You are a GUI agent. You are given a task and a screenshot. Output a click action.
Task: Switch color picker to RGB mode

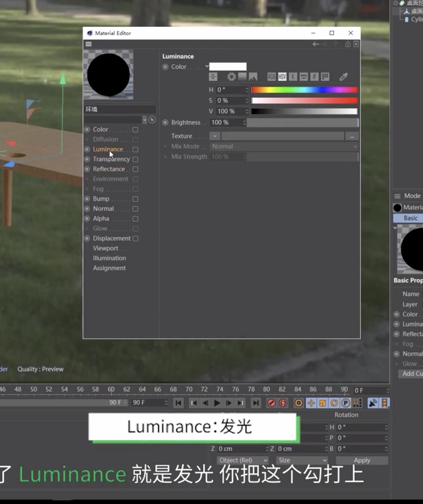(271, 77)
